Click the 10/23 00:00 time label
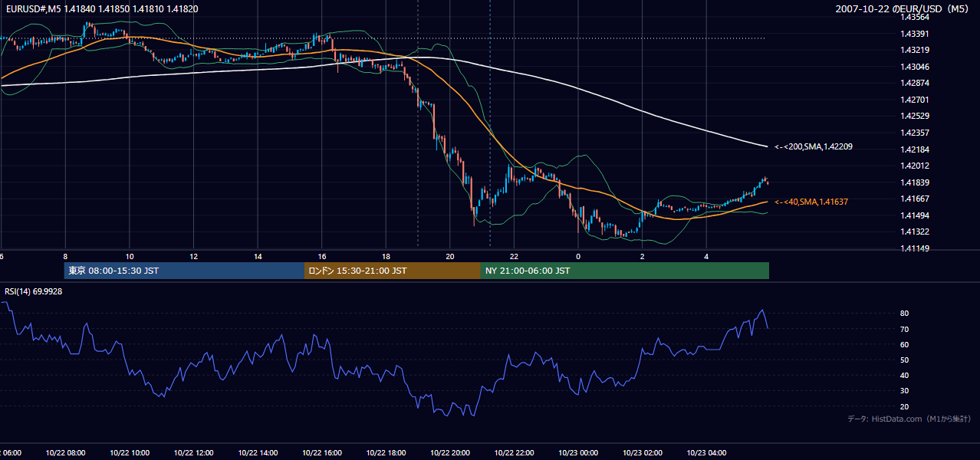Image resolution: width=980 pixels, height=460 pixels. pos(578,453)
